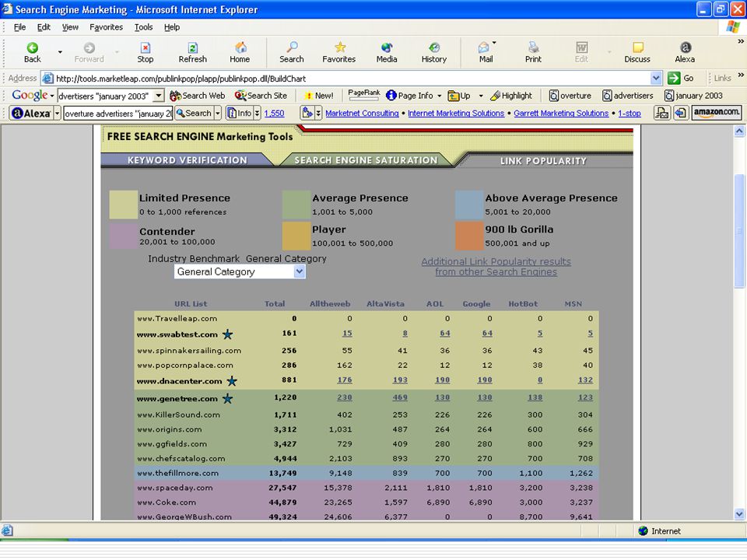Click the Google toolbar search field
The height and width of the screenshot is (560, 747).
pos(106,96)
